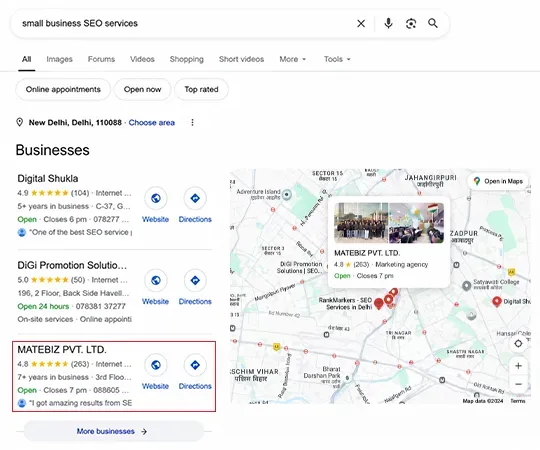Click the Terms link on the map

coord(518,401)
